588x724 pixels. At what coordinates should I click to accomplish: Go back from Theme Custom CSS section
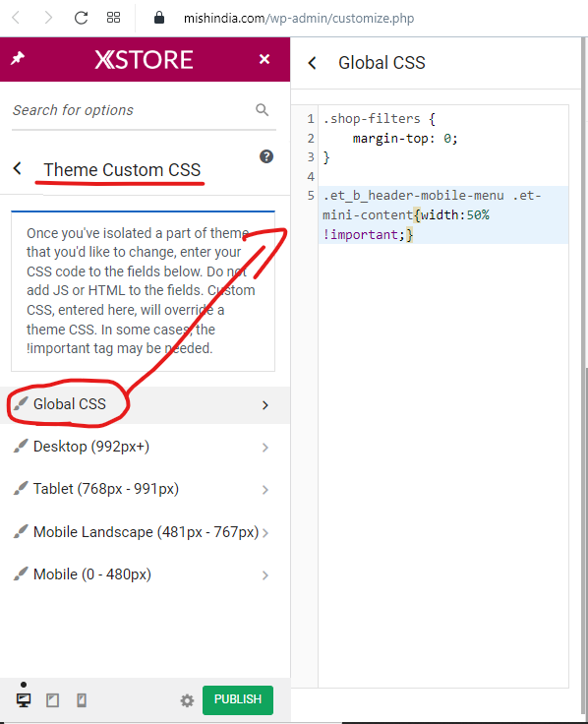click(18, 168)
